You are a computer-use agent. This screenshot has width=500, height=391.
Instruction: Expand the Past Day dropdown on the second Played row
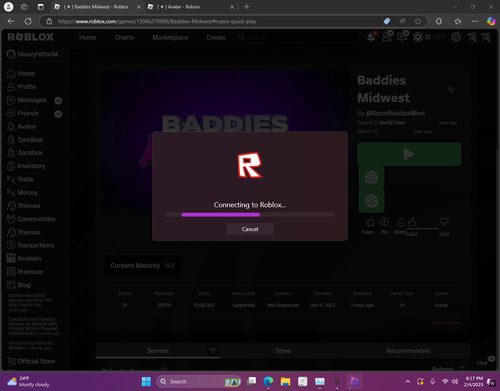coord(426,132)
